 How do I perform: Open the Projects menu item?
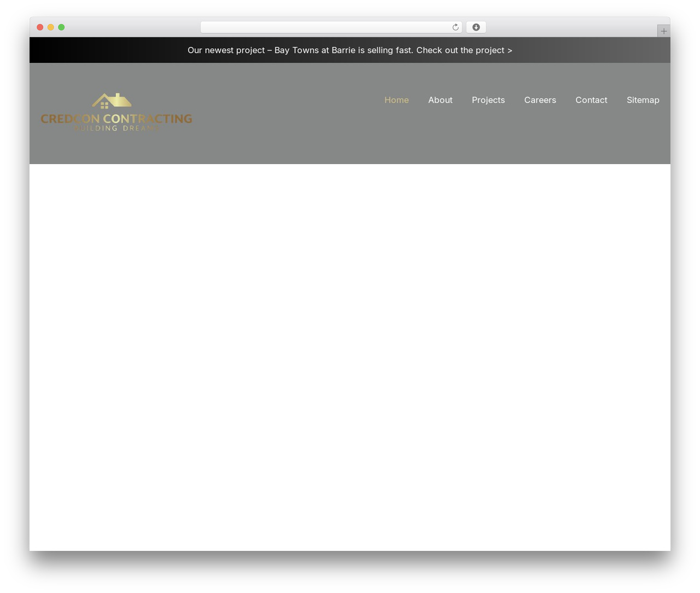(x=488, y=100)
